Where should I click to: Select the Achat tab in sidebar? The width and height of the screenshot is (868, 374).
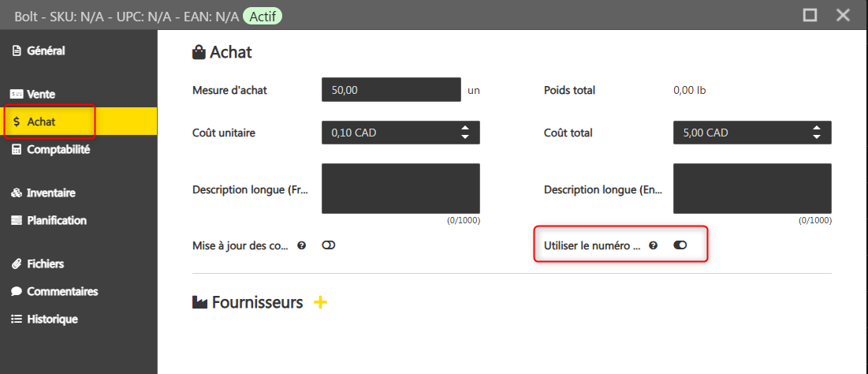click(x=41, y=122)
